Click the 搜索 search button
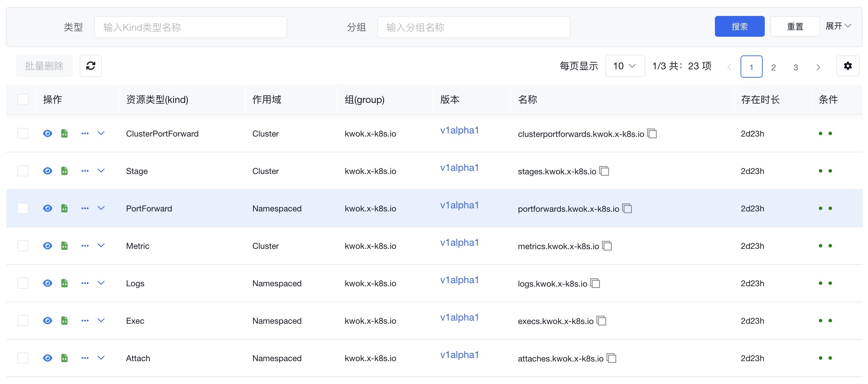The width and height of the screenshot is (868, 384). pos(739,26)
